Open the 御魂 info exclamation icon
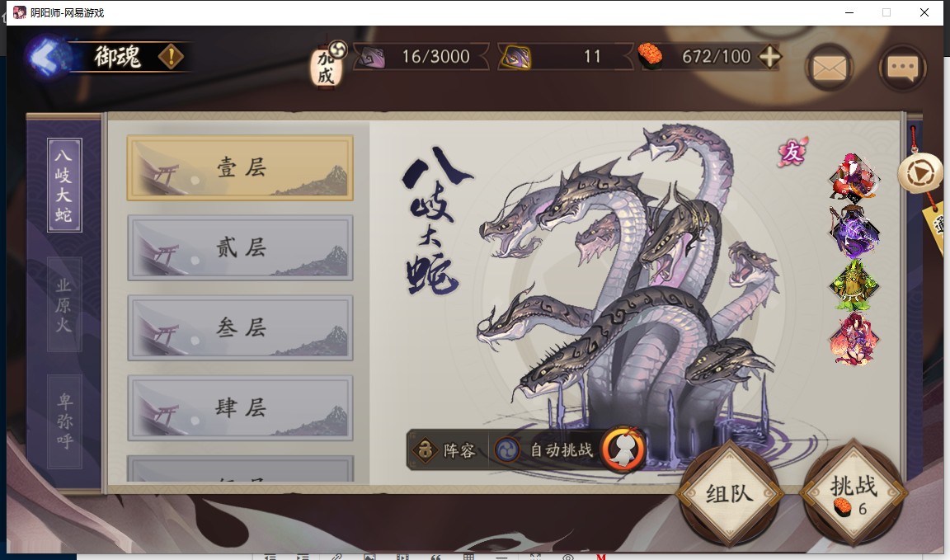The image size is (950, 560). point(171,57)
